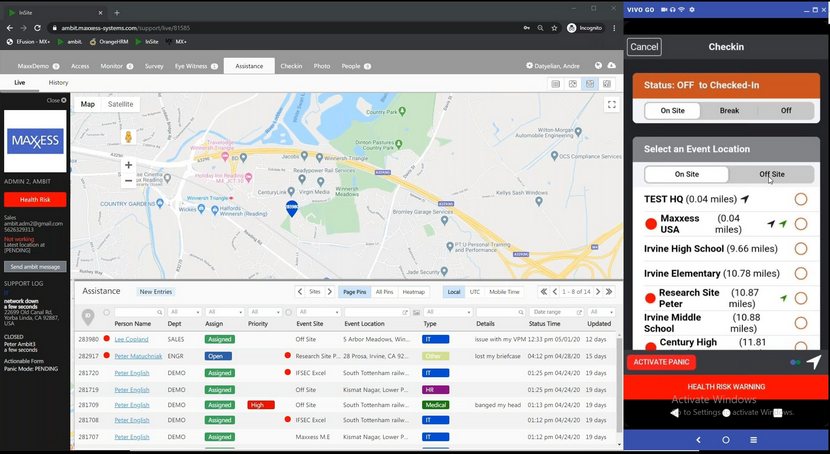Open the Monitor tab
This screenshot has width=830, height=454.
tap(117, 66)
